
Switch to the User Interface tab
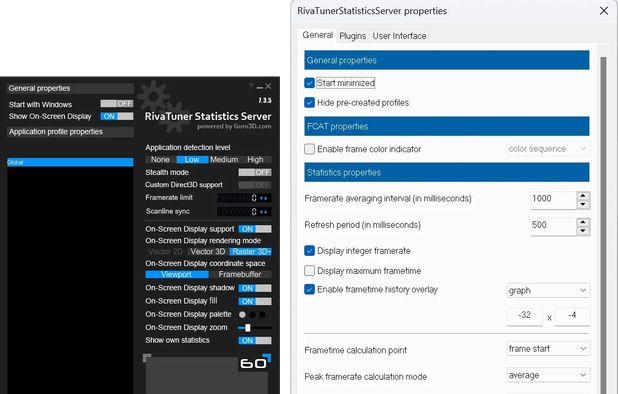(x=399, y=36)
